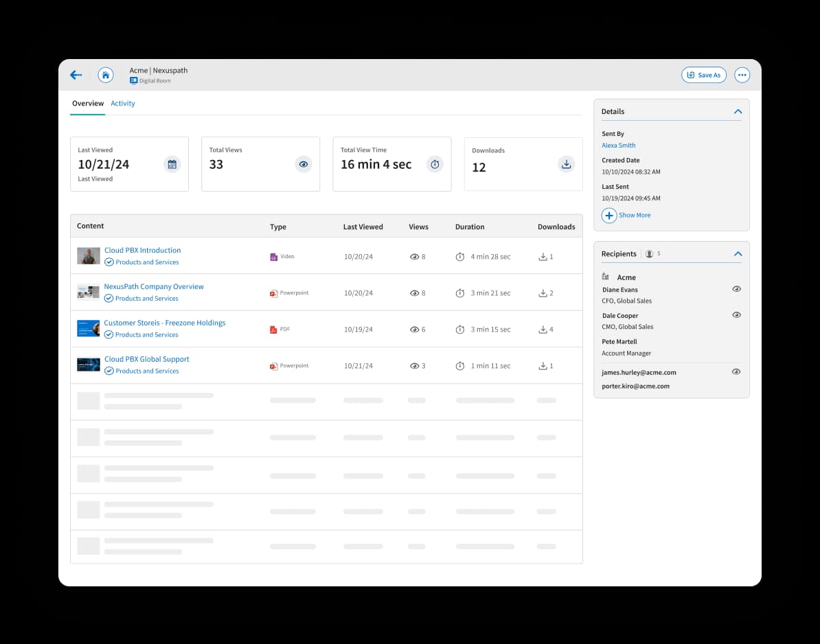Collapse the Details panel
820x644 pixels.
[738, 111]
